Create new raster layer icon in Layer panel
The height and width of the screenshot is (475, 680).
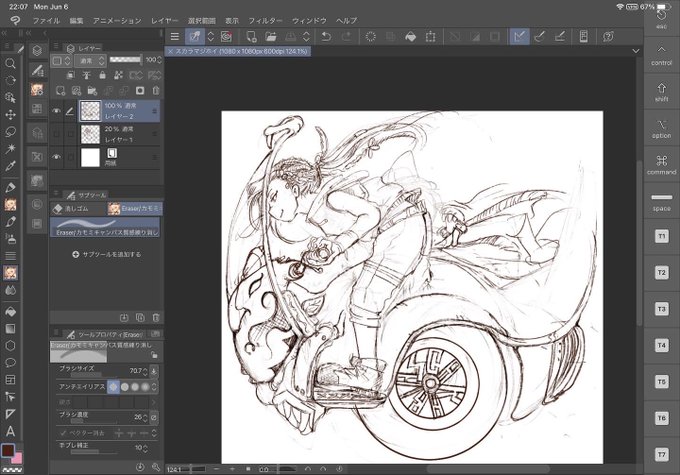(60, 91)
